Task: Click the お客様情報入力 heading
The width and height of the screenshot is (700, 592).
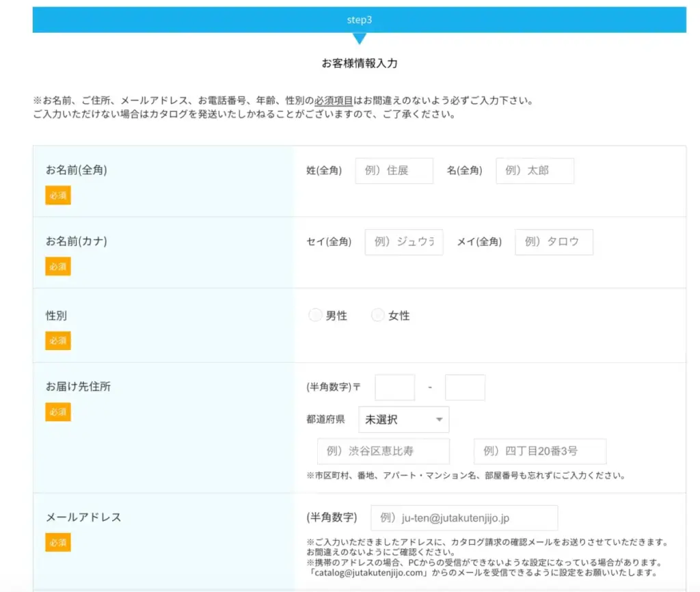Action: pyautogui.click(x=360, y=64)
